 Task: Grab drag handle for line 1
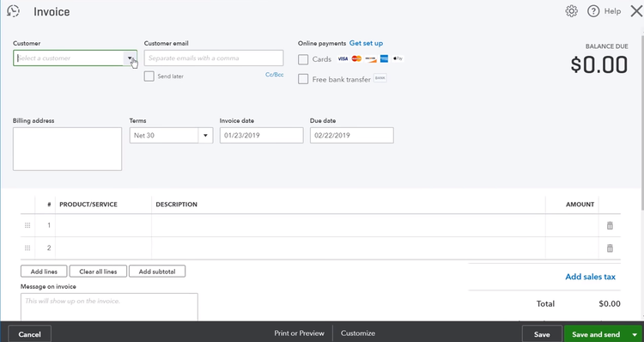point(27,225)
